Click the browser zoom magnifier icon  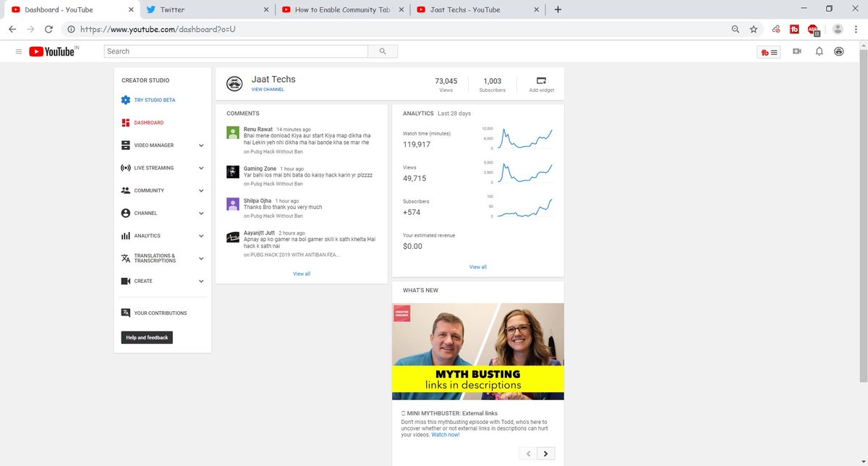point(736,29)
